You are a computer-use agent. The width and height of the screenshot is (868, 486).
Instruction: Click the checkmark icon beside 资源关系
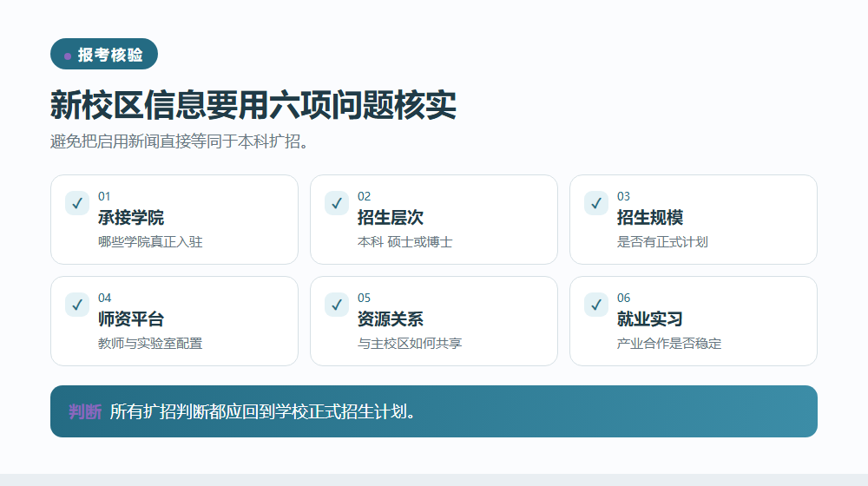[337, 305]
